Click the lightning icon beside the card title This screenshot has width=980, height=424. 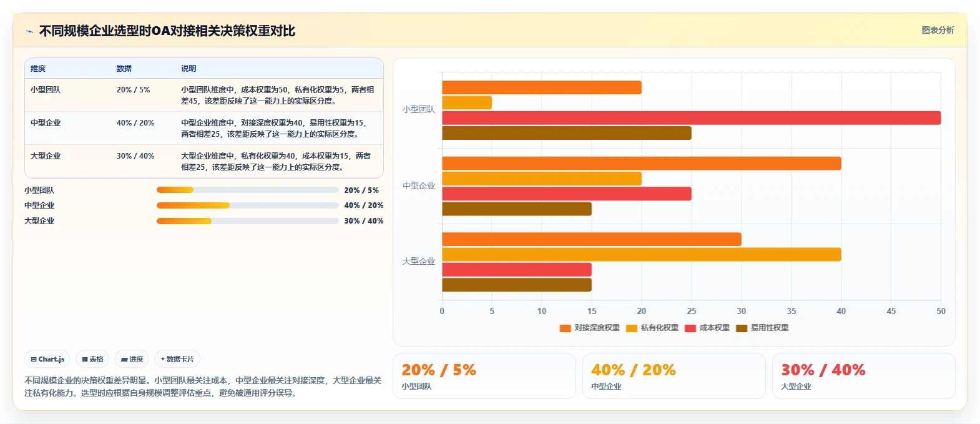(29, 31)
